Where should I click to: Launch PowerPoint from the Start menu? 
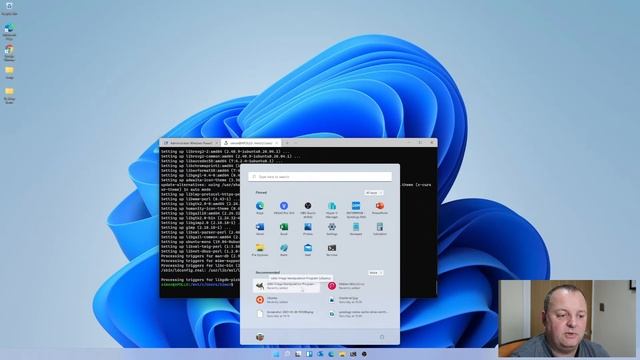tap(380, 207)
